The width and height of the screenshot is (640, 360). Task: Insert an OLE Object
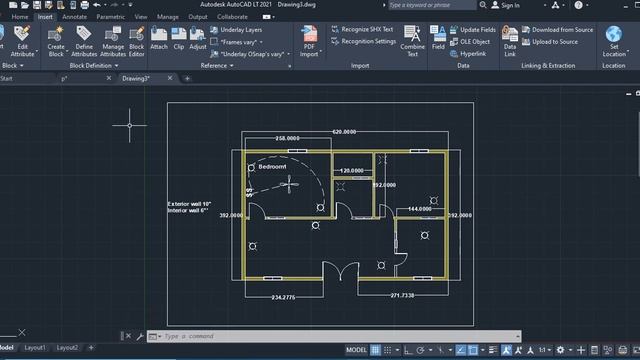[x=470, y=42]
